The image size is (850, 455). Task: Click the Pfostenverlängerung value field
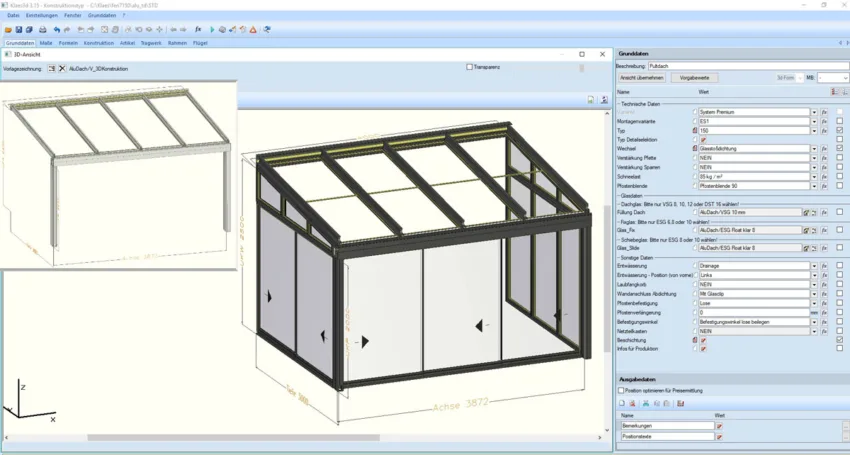754,313
